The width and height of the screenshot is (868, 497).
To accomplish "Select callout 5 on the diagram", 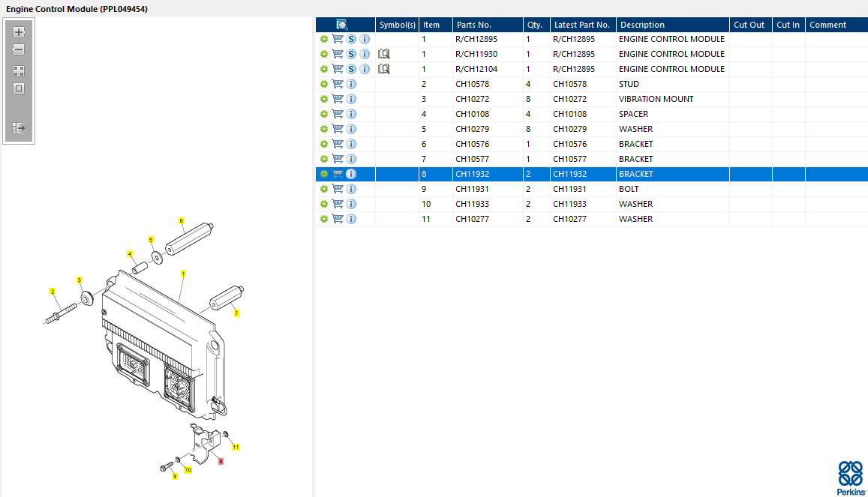I will (151, 240).
